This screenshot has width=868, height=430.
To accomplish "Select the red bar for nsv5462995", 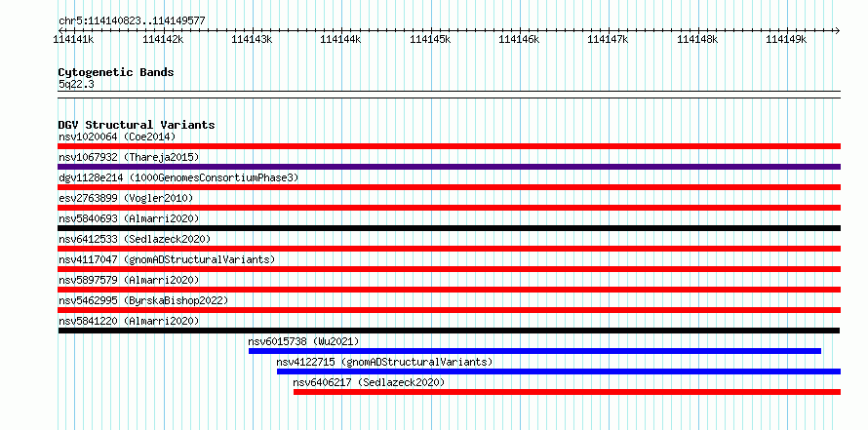I will point(449,310).
